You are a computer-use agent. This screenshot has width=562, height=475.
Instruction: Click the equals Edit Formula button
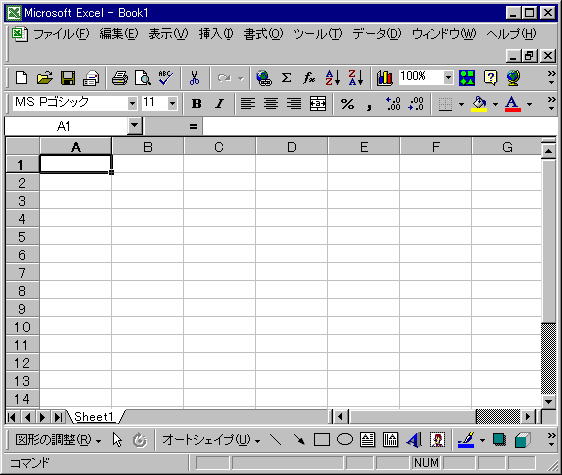tap(193, 126)
